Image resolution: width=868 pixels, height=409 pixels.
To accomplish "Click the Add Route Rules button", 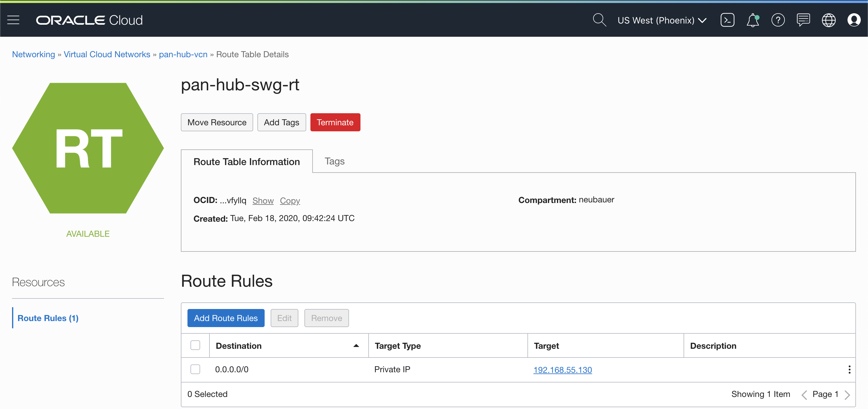I will 226,318.
